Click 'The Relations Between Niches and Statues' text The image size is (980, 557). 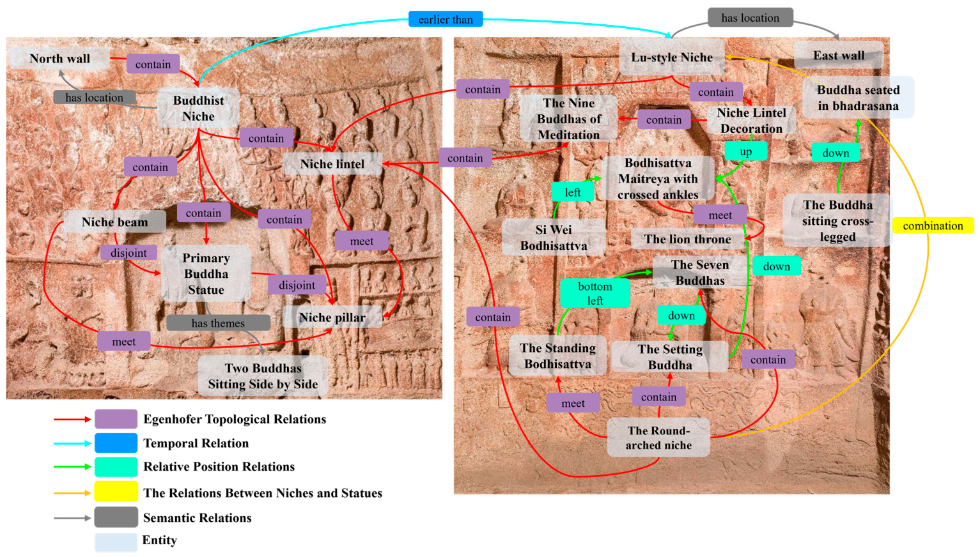coord(263,493)
